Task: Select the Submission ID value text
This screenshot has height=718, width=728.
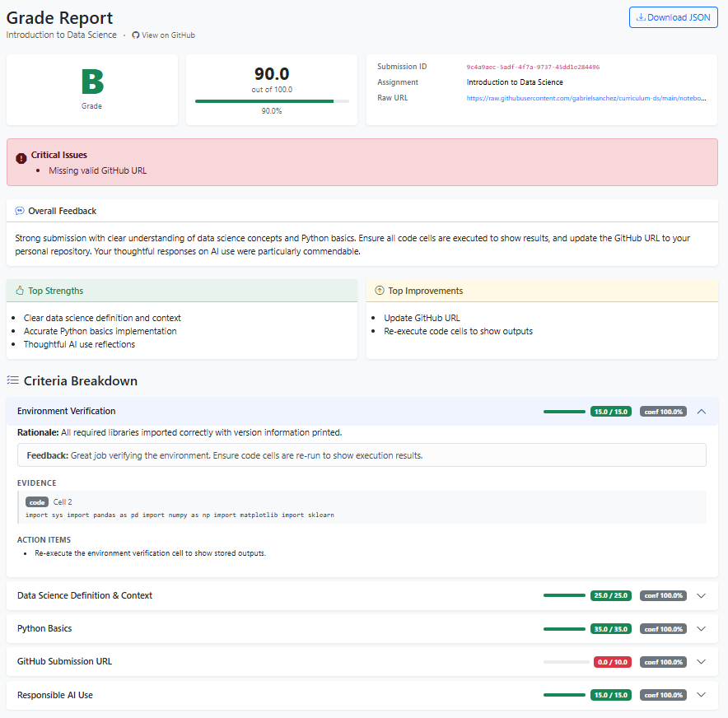Action: pyautogui.click(x=533, y=68)
